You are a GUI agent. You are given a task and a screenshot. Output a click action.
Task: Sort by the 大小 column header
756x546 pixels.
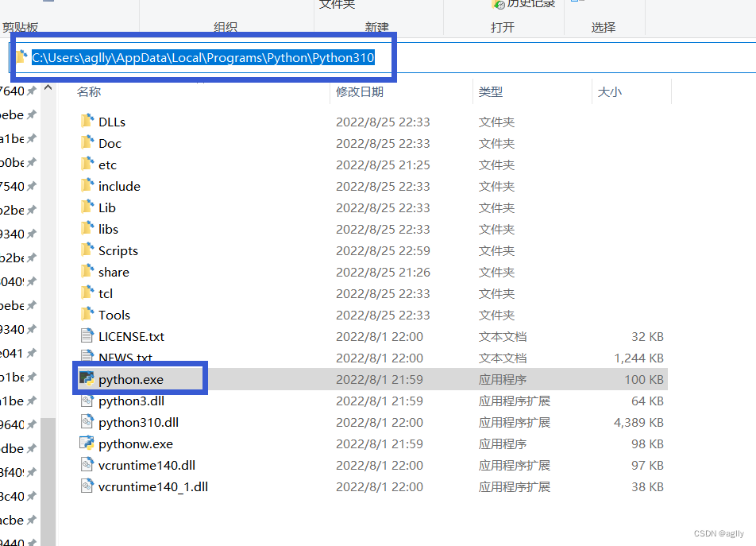click(x=609, y=91)
